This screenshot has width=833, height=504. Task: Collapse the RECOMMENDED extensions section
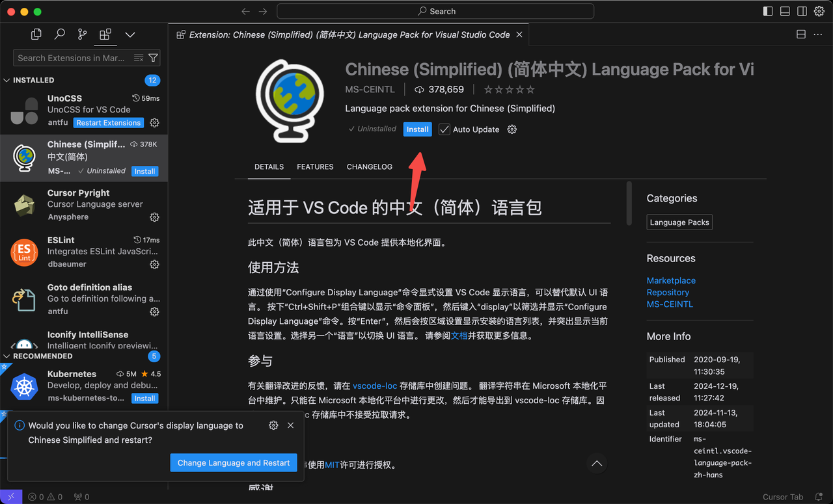tap(7, 356)
